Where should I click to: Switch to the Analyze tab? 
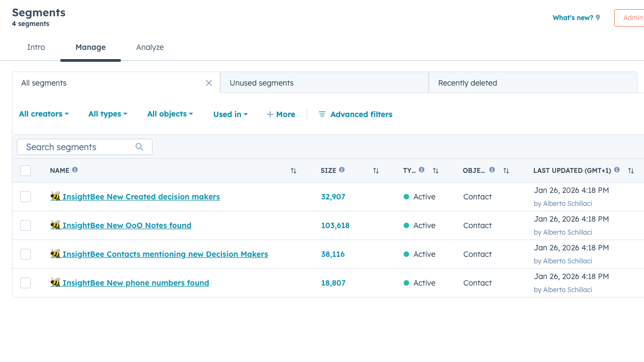pyautogui.click(x=150, y=47)
